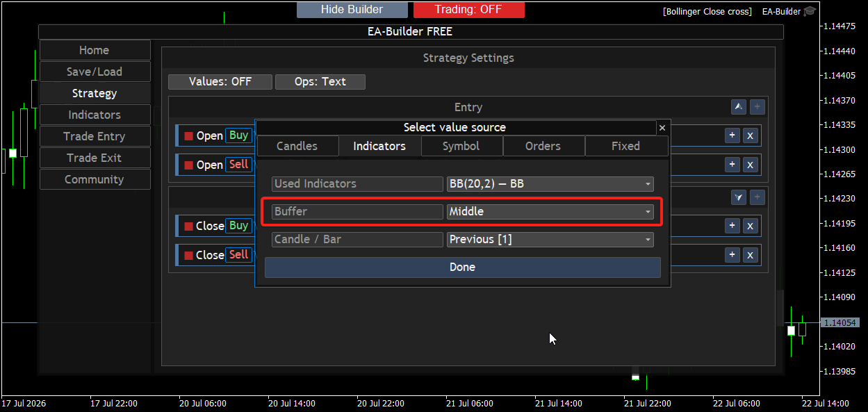Image resolution: width=868 pixels, height=412 pixels.
Task: Open Indicators in the sidebar
Action: tap(95, 115)
